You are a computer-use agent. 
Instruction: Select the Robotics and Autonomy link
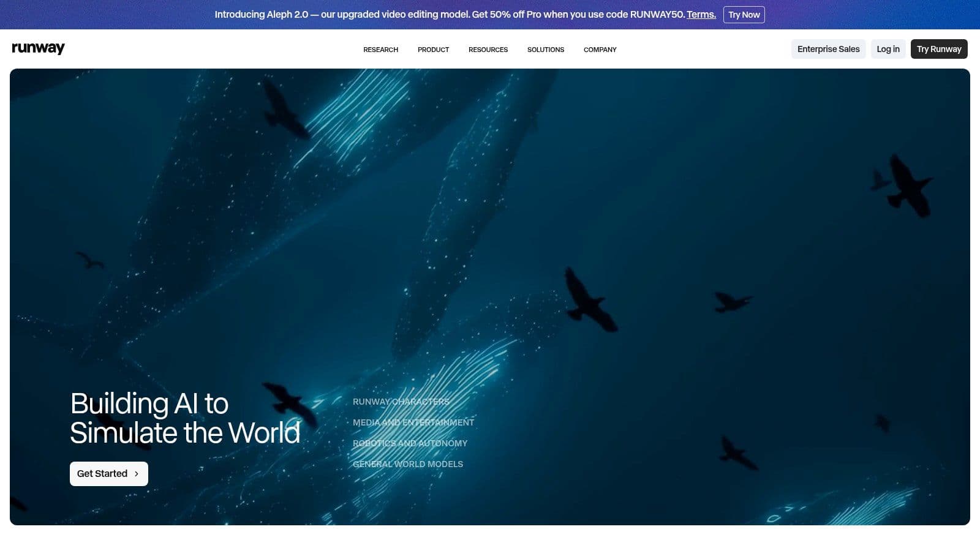click(410, 443)
